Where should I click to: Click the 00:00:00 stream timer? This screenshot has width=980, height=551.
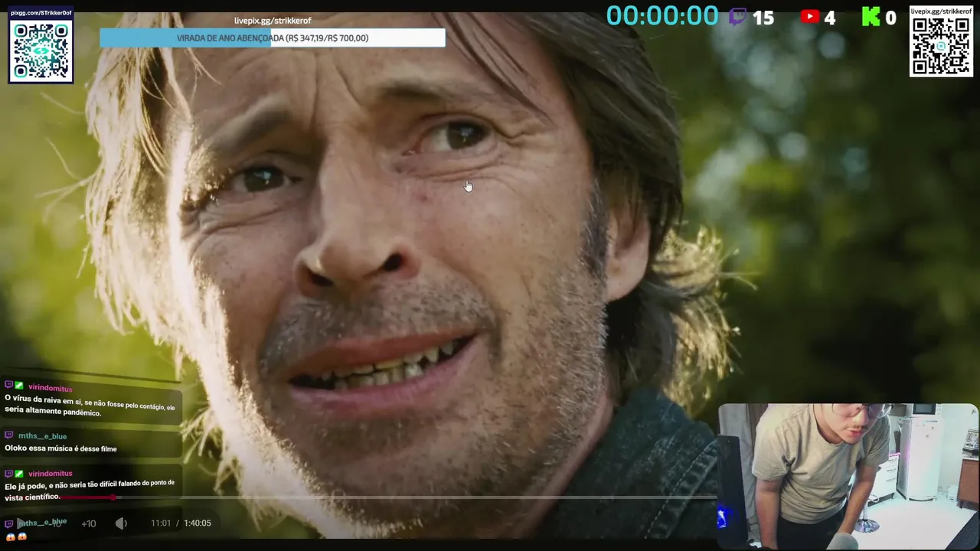pyautogui.click(x=663, y=16)
